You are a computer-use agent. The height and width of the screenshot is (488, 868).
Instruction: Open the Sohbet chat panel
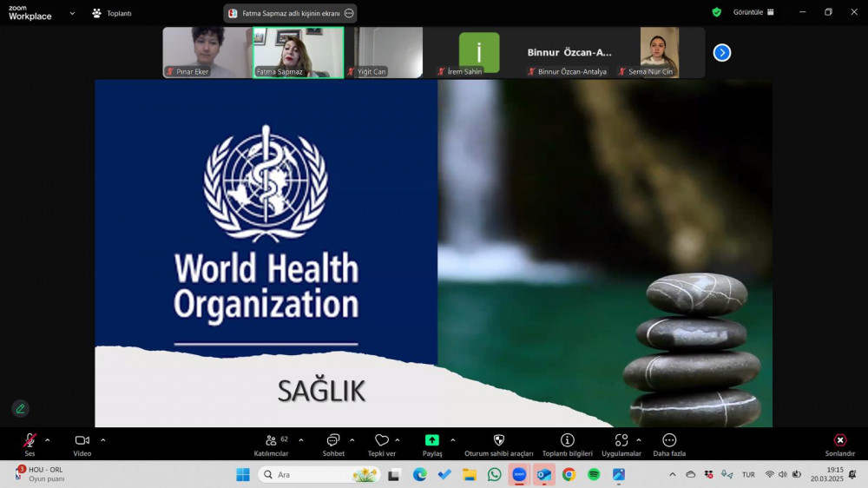tap(333, 445)
